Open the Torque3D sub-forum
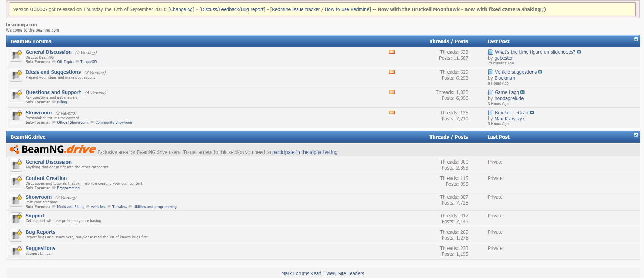Image resolution: width=644 pixels, height=278 pixels. pos(89,62)
